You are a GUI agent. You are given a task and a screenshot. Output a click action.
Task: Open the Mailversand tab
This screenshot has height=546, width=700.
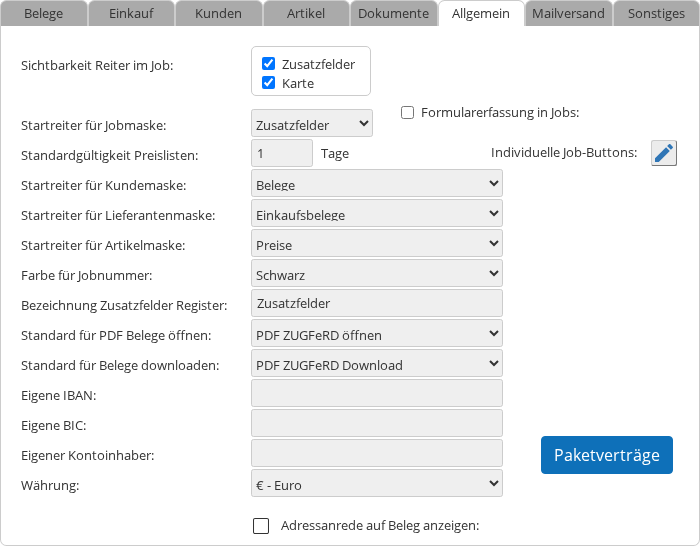568,14
